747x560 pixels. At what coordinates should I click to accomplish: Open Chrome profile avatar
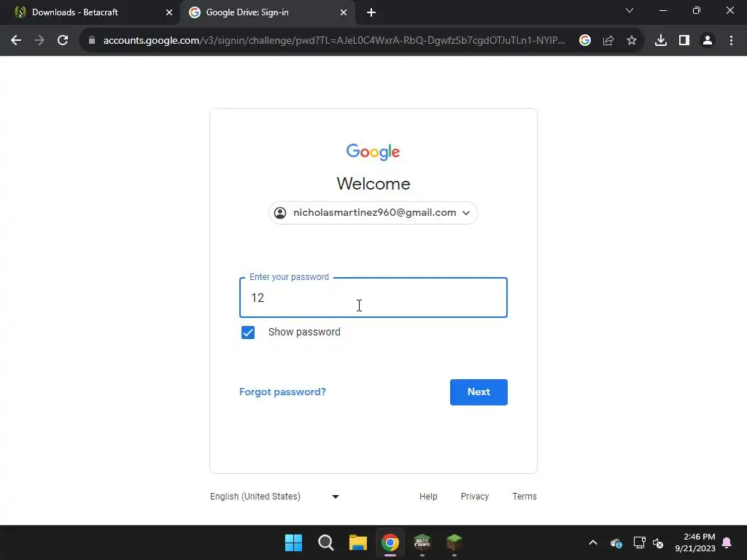[708, 41]
